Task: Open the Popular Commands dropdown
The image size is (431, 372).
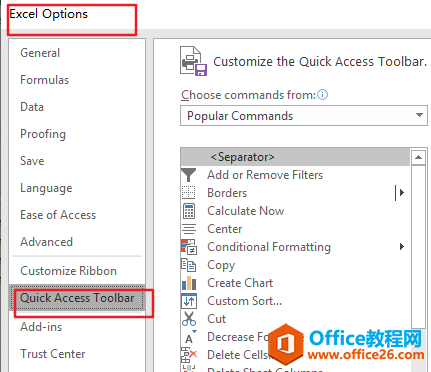Action: 304,116
